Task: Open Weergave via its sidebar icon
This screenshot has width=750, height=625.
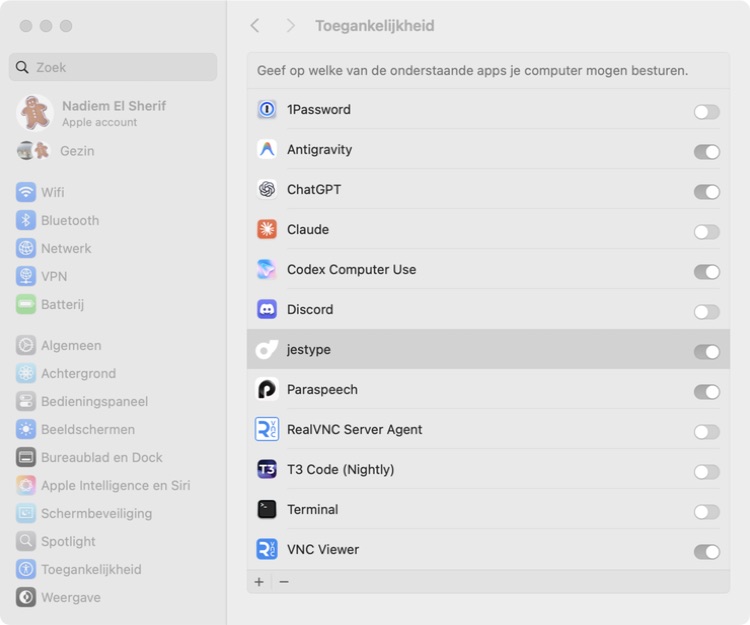Action: click(26, 597)
